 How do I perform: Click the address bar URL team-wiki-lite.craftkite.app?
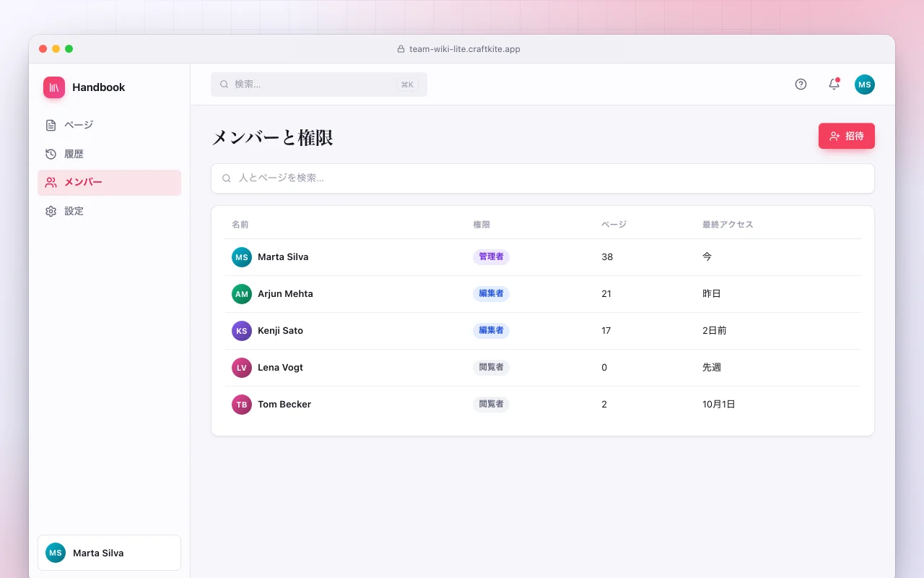[465, 49]
